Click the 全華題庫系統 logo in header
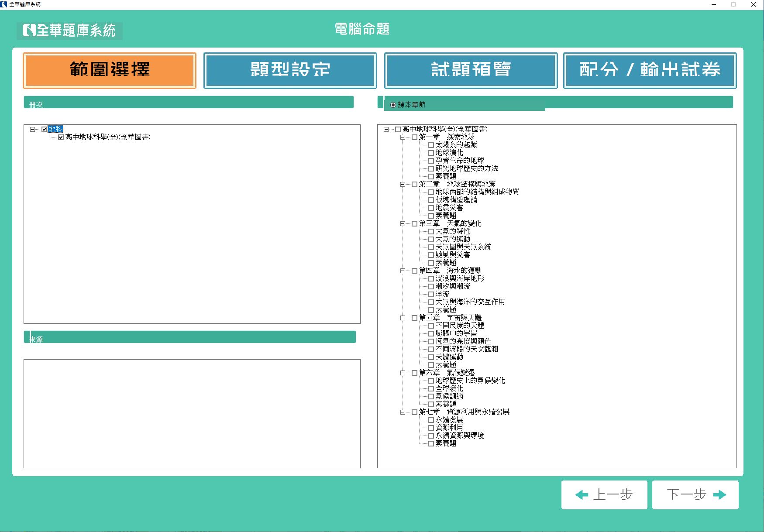Screen dimensions: 764x532 pos(70,31)
